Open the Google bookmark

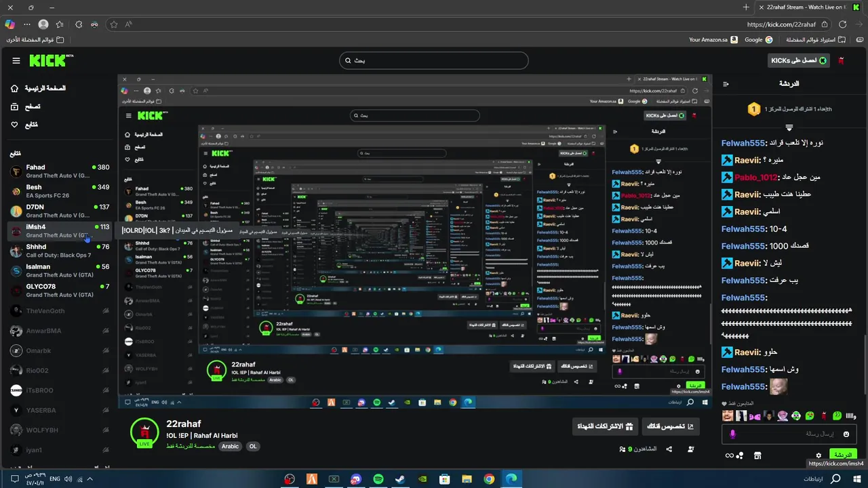[x=758, y=39]
